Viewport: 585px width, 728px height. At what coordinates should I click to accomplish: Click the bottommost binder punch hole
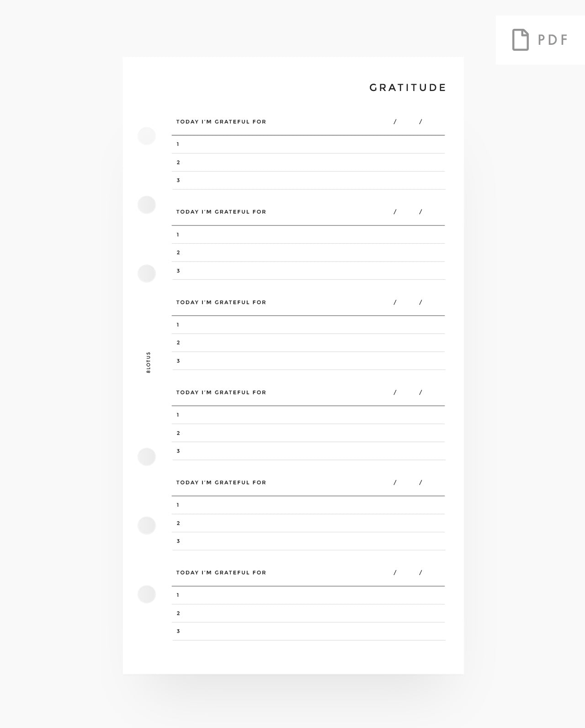pos(147,594)
